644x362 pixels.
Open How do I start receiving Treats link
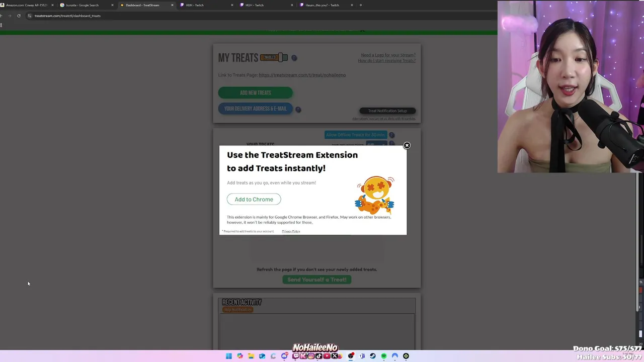tap(386, 61)
